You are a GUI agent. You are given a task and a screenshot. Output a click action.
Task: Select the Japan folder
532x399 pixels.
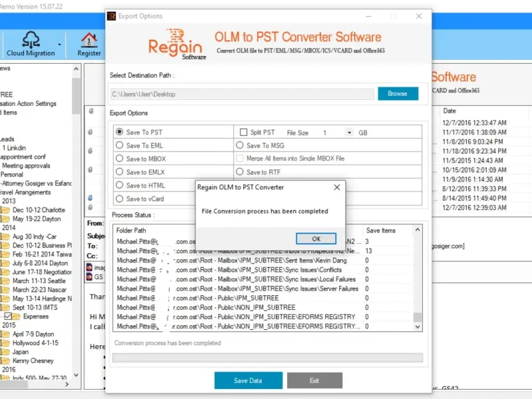21,352
